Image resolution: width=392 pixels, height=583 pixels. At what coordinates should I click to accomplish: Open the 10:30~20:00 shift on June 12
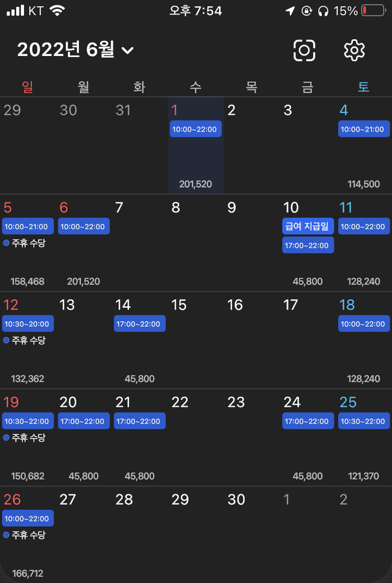tap(28, 324)
